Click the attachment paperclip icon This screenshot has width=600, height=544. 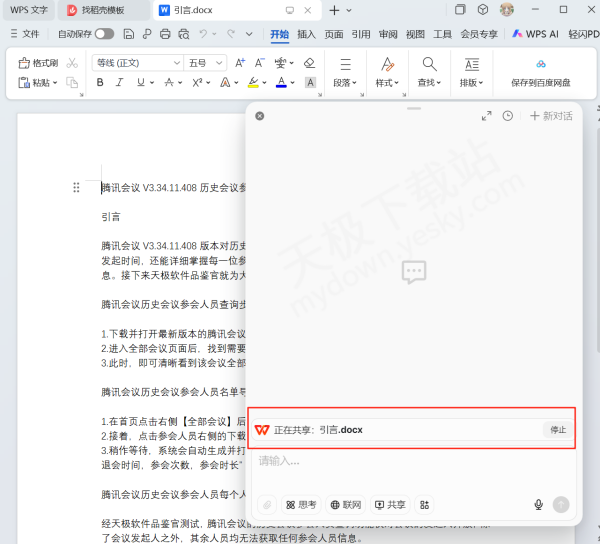(x=267, y=505)
